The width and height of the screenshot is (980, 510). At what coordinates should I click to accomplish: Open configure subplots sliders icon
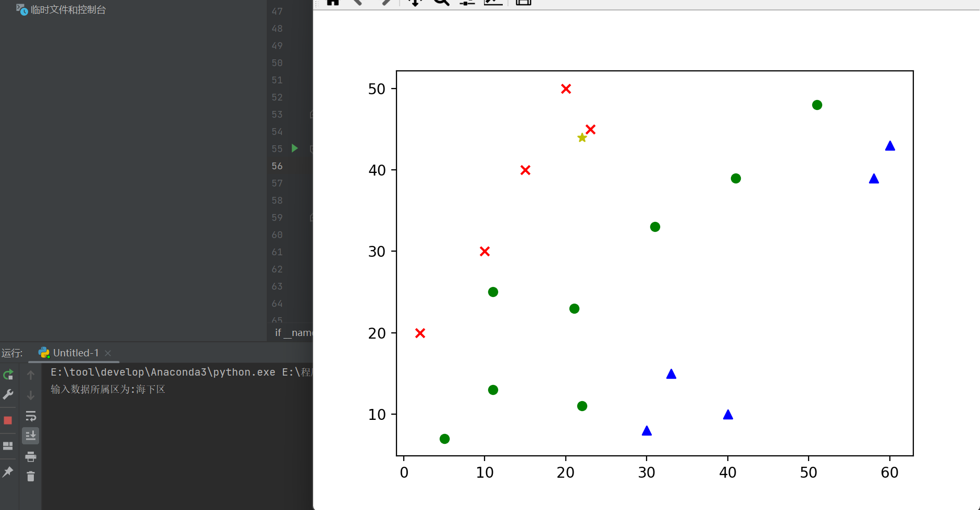click(467, 2)
